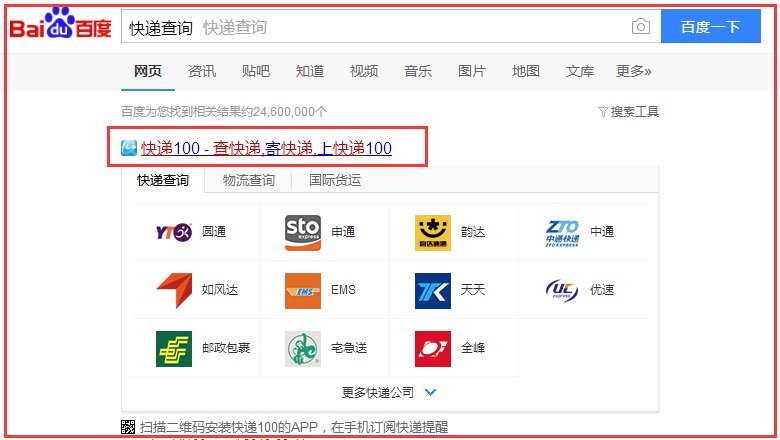Click the 百度一下 search button
Image resolution: width=780 pixels, height=440 pixels.
[710, 26]
